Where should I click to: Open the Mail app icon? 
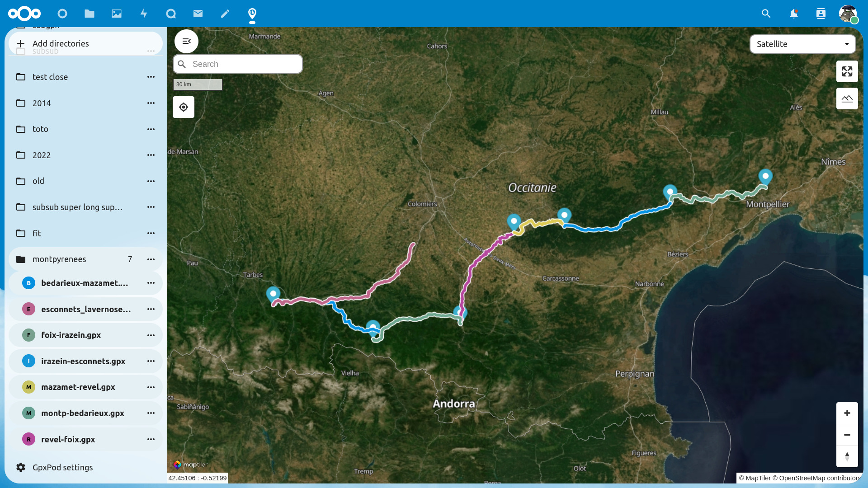click(198, 14)
